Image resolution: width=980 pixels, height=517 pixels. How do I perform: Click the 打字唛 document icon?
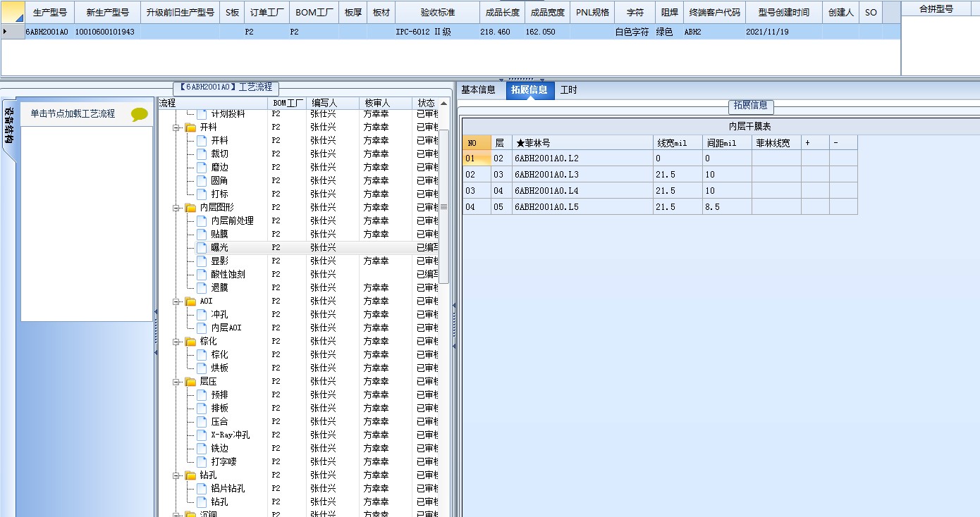point(202,461)
